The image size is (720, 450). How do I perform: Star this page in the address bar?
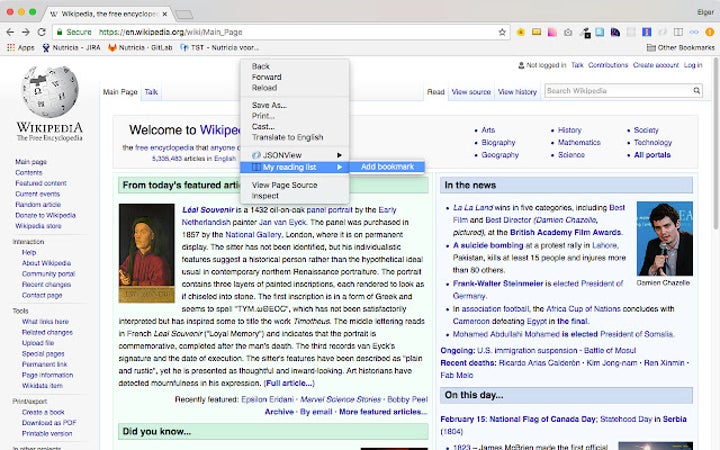(502, 32)
